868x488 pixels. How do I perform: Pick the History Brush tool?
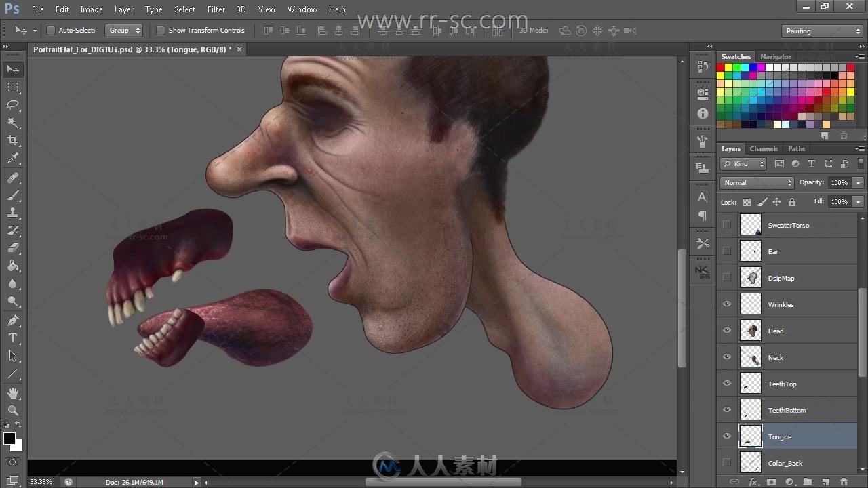coord(13,230)
